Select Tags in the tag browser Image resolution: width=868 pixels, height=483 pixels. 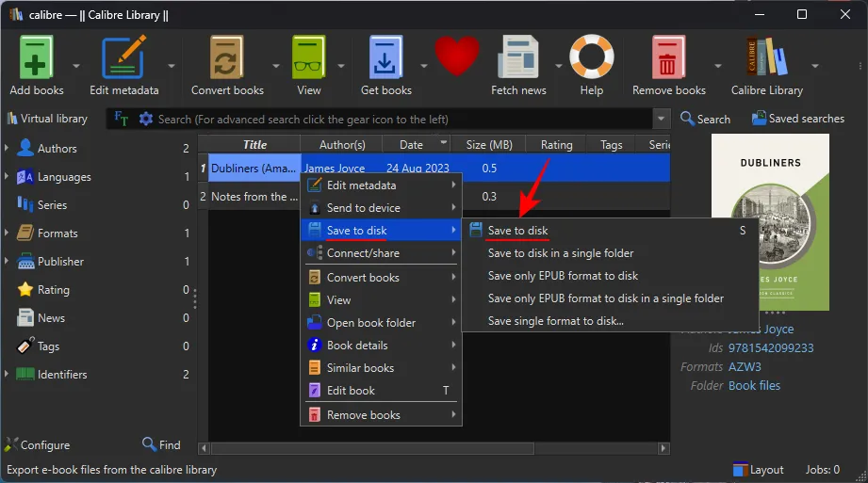tap(48, 346)
